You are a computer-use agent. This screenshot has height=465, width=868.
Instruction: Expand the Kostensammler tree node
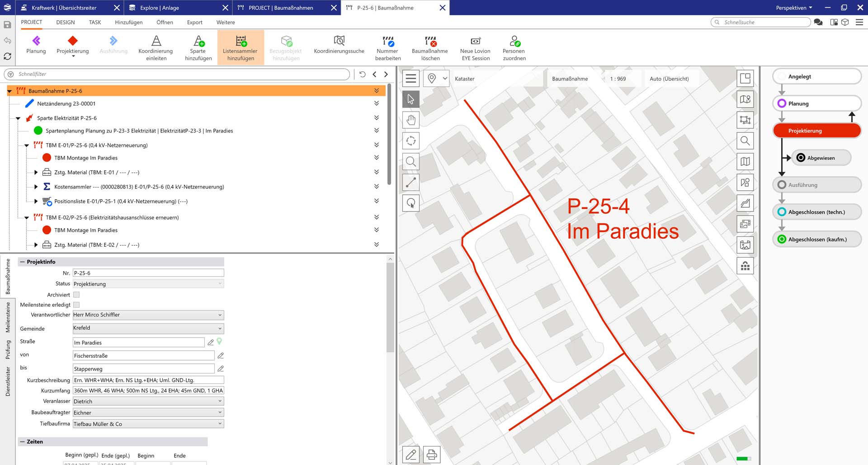[36, 187]
